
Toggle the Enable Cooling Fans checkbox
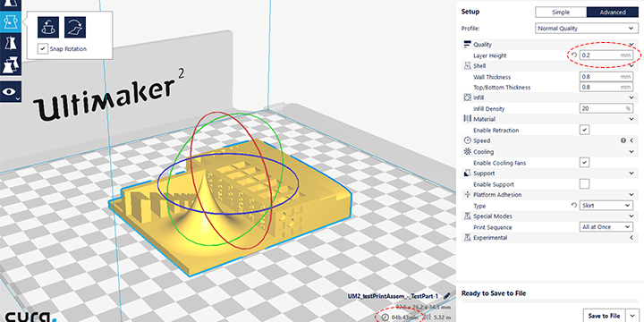point(584,162)
